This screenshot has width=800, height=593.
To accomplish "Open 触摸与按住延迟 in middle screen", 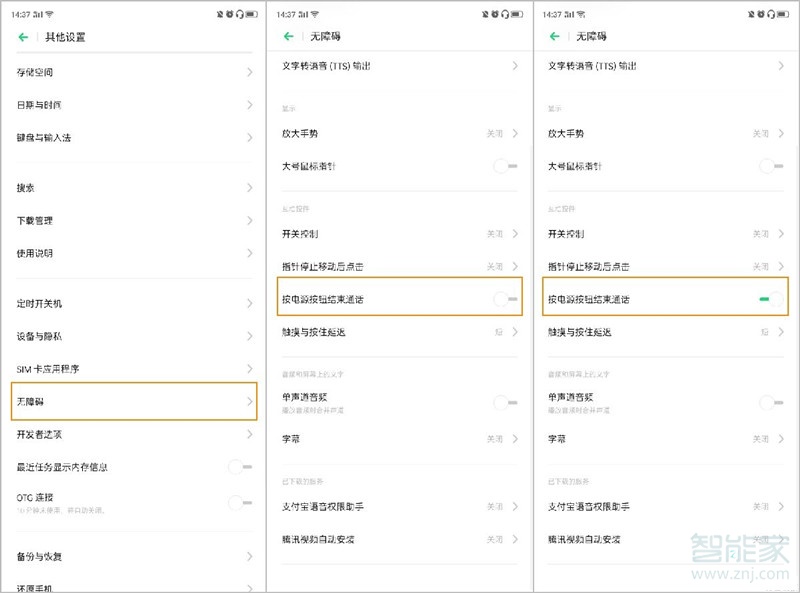I will coord(400,332).
